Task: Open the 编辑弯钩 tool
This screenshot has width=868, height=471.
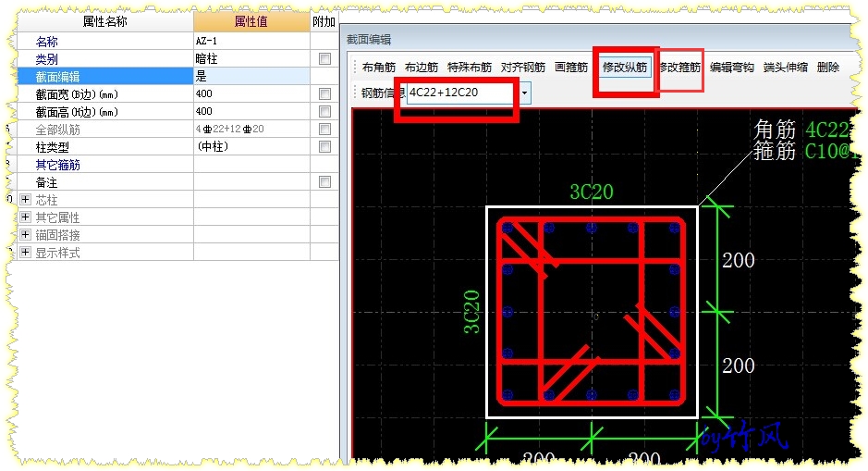Action: tap(732, 67)
